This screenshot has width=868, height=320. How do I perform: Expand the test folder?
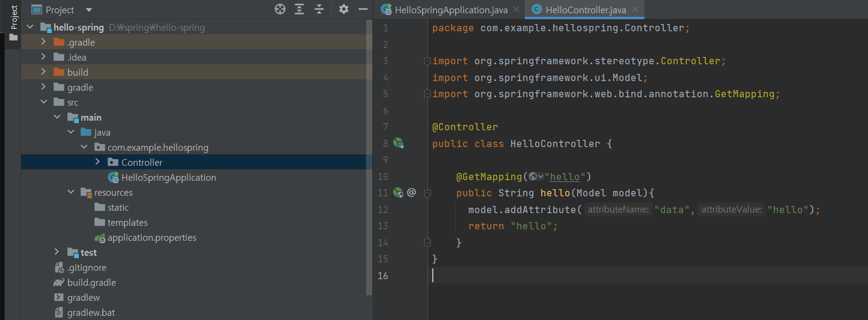pos(57,253)
